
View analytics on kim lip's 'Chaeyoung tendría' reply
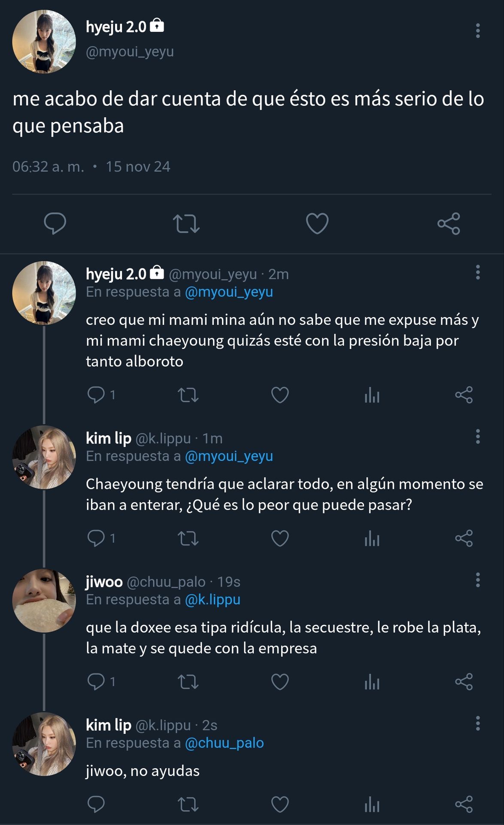tap(372, 538)
